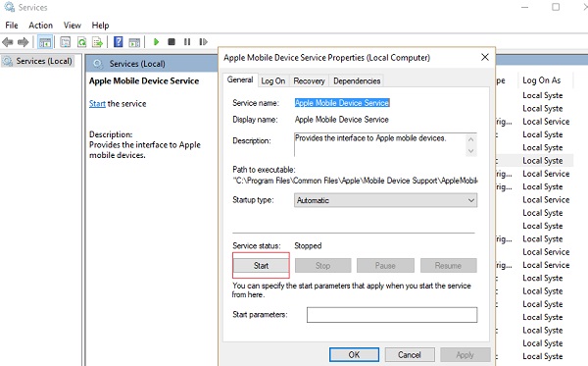Switch to the Log On tab

[x=273, y=81]
